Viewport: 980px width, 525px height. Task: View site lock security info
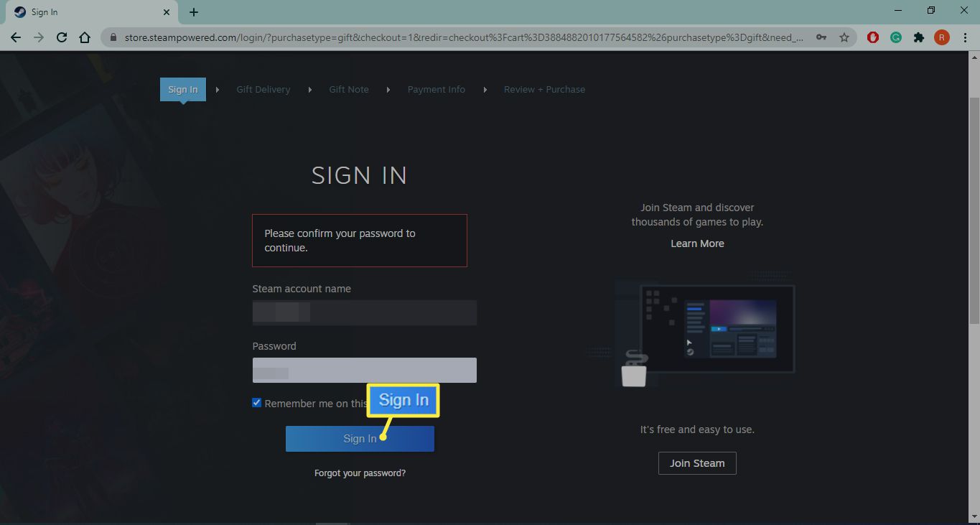[113, 37]
